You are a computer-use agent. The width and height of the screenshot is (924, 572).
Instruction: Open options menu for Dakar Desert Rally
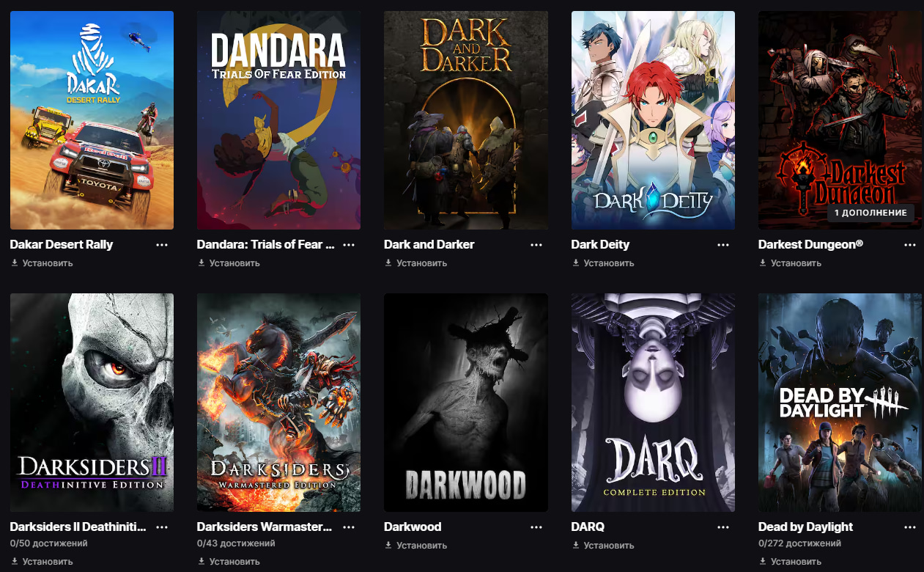point(162,245)
